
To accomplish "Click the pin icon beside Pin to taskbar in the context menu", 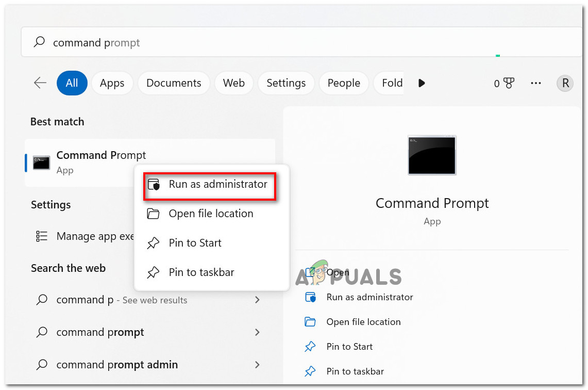I will tap(153, 272).
